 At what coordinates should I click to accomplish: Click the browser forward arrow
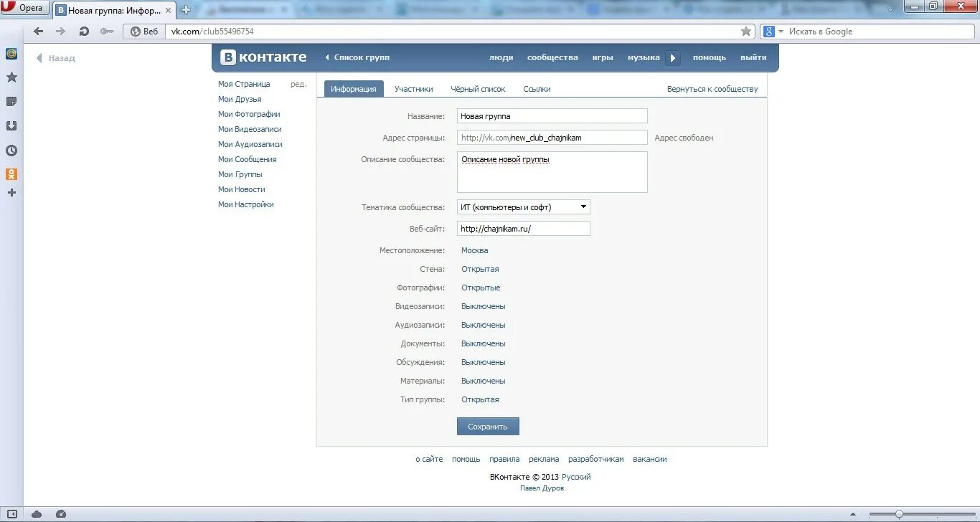(60, 32)
